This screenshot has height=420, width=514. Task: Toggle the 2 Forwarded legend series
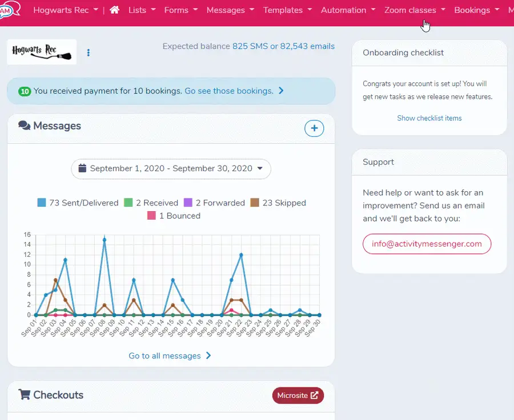click(214, 203)
